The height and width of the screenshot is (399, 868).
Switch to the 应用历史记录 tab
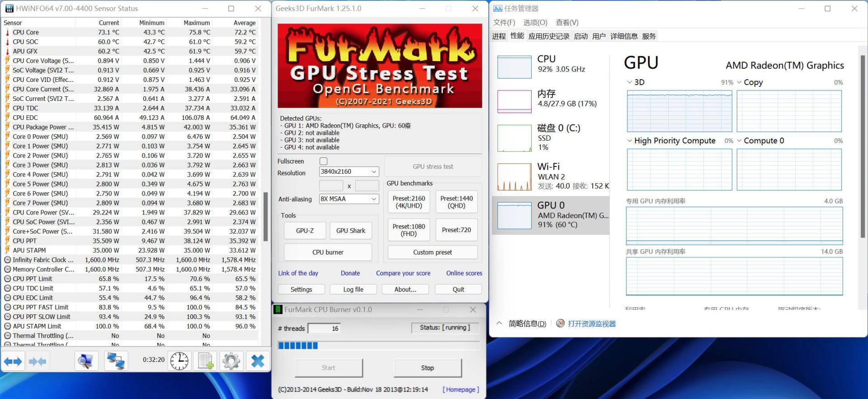click(x=549, y=36)
